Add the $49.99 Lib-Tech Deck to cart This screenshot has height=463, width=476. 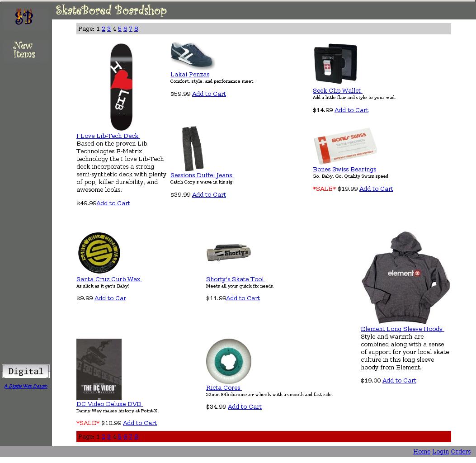pyautogui.click(x=113, y=203)
